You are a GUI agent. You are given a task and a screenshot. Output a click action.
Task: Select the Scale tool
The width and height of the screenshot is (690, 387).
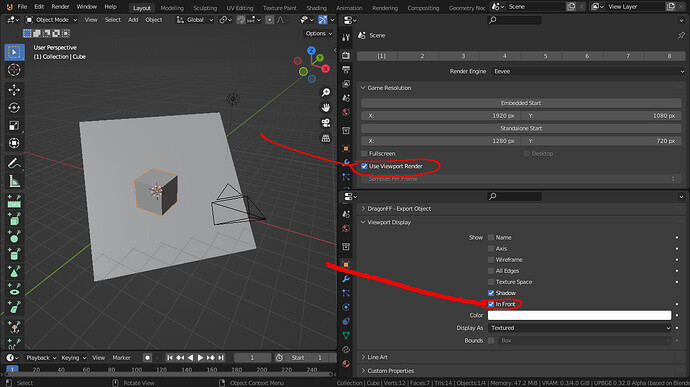pyautogui.click(x=14, y=125)
